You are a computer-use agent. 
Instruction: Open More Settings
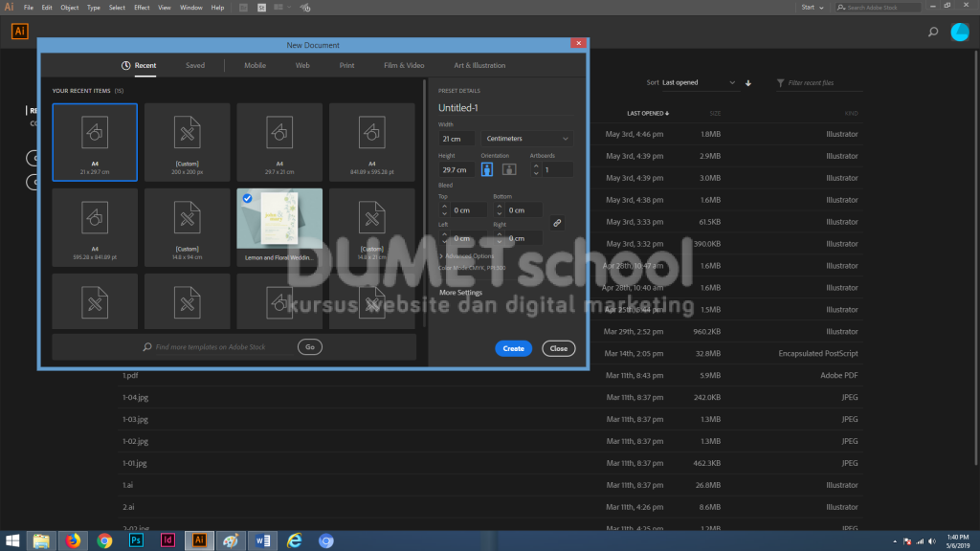coord(460,293)
